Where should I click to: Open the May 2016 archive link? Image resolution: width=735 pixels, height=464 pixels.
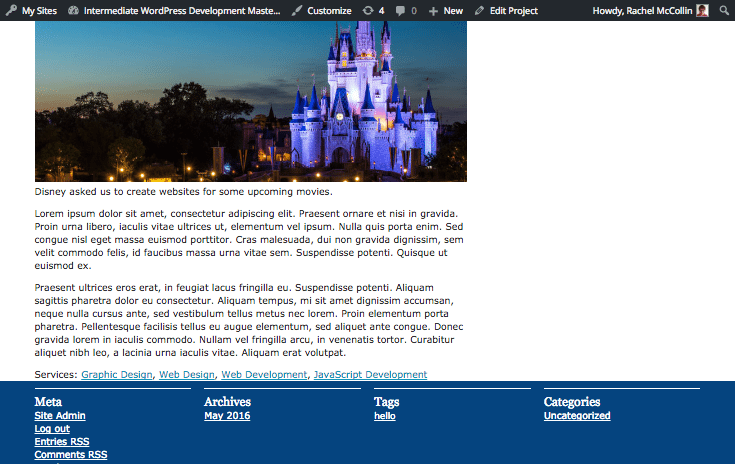coord(227,416)
